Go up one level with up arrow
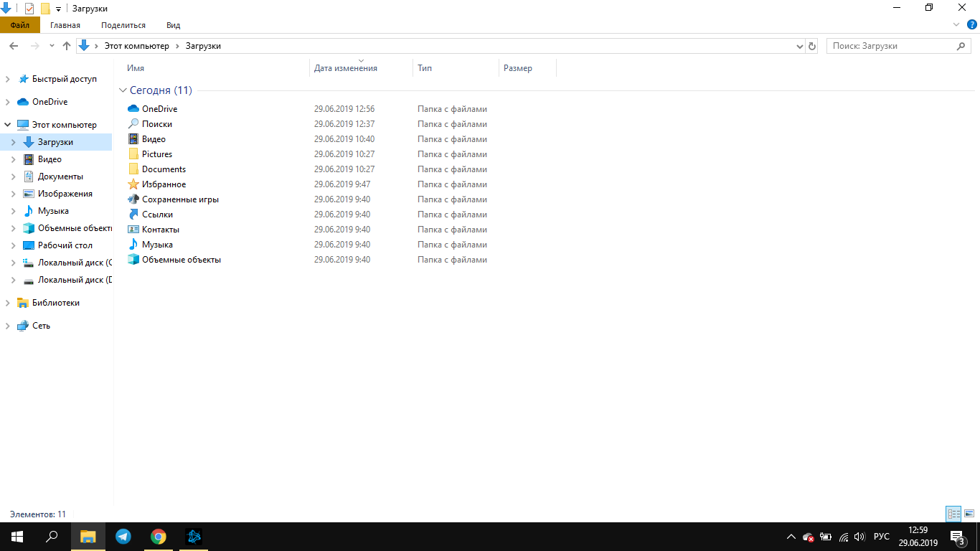 [x=67, y=46]
